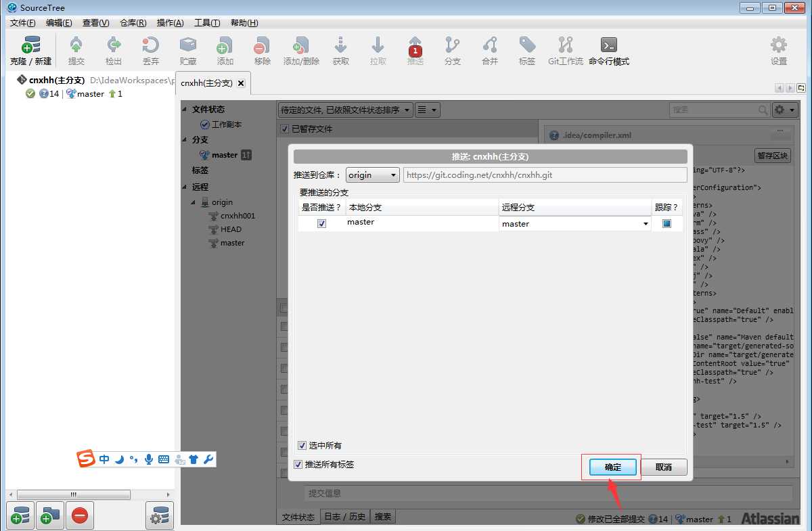The width and height of the screenshot is (812, 531).
Task: Open the remote branch master dropdown
Action: click(574, 223)
